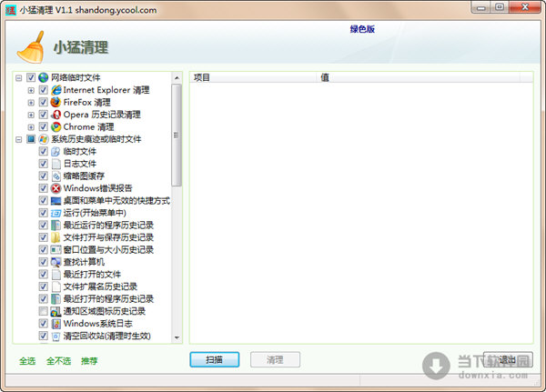546x392 pixels.
Task: Click the folder icon for 文件打开与保存历史记录
Action: 56,237
